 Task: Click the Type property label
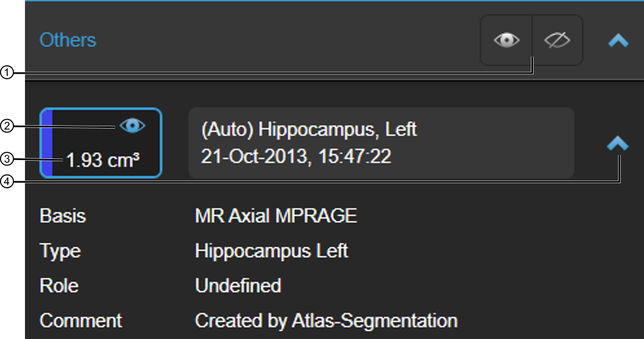60,251
